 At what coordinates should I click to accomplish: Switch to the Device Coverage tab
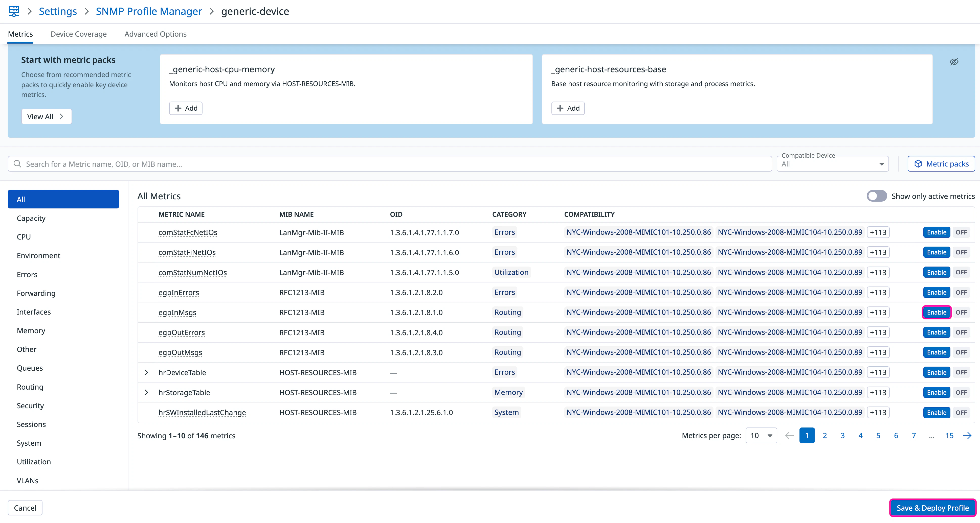coord(78,34)
